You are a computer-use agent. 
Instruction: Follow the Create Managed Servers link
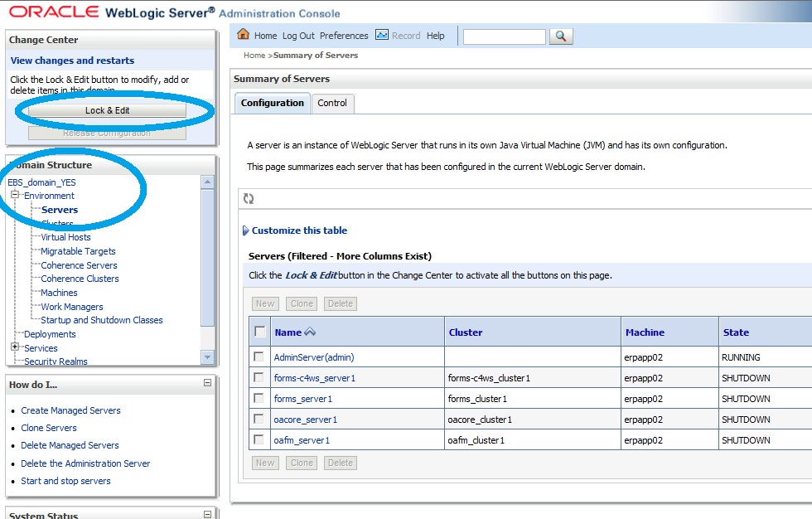(x=70, y=410)
